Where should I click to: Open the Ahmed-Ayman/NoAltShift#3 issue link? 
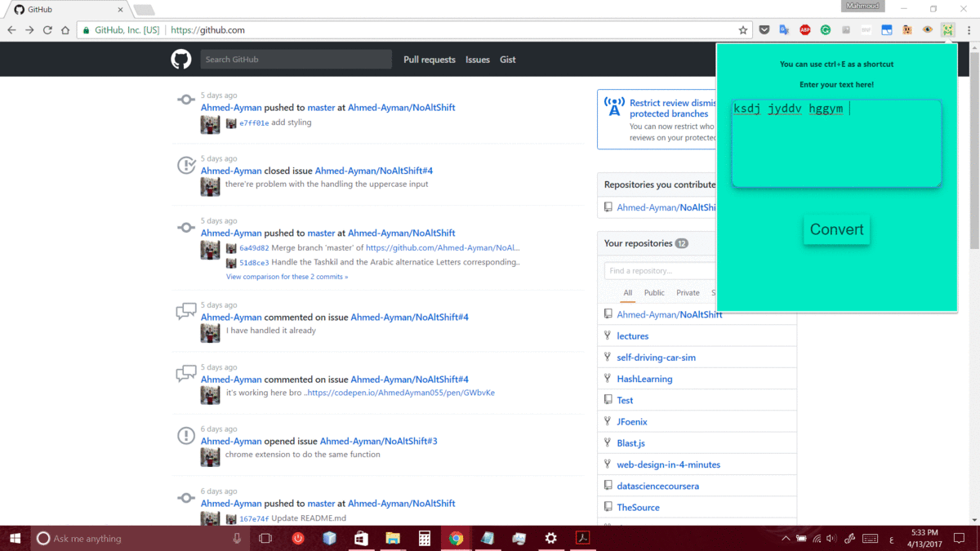[x=379, y=441]
